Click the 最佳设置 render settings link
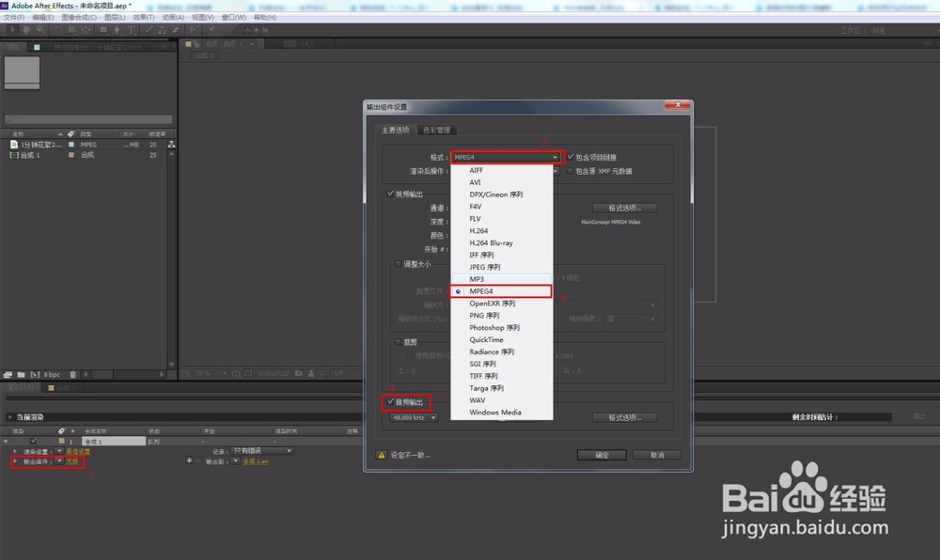The height and width of the screenshot is (560, 940). click(x=78, y=451)
